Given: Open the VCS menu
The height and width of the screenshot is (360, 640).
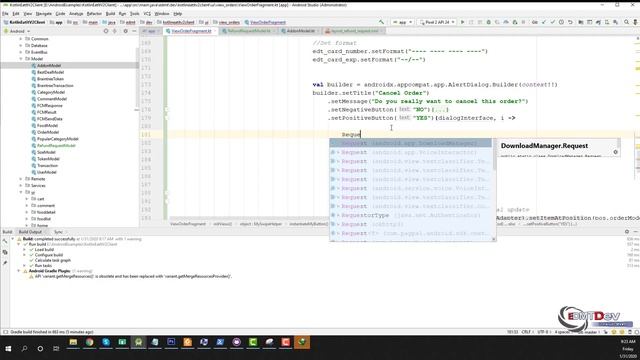Looking at the screenshot, I should (147, 13).
